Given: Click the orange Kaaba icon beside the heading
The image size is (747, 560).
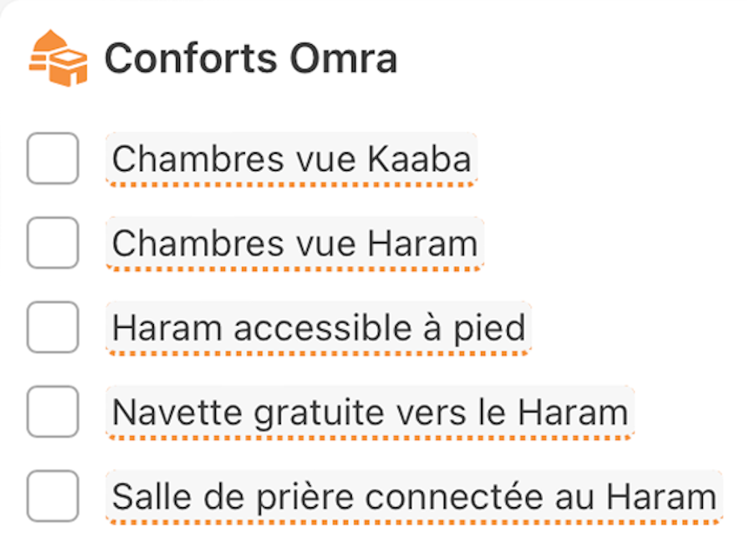Looking at the screenshot, I should tap(58, 58).
